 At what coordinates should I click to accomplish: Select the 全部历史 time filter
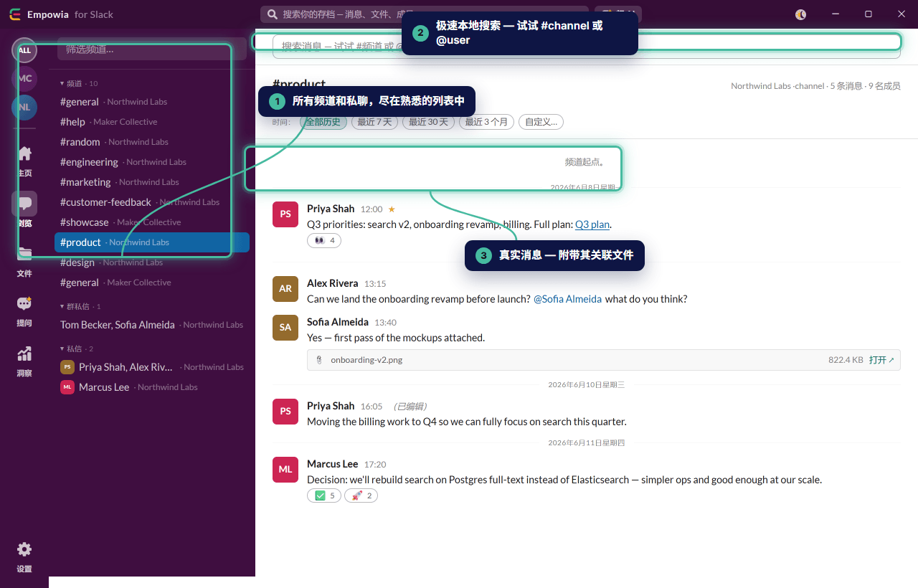pyautogui.click(x=323, y=122)
